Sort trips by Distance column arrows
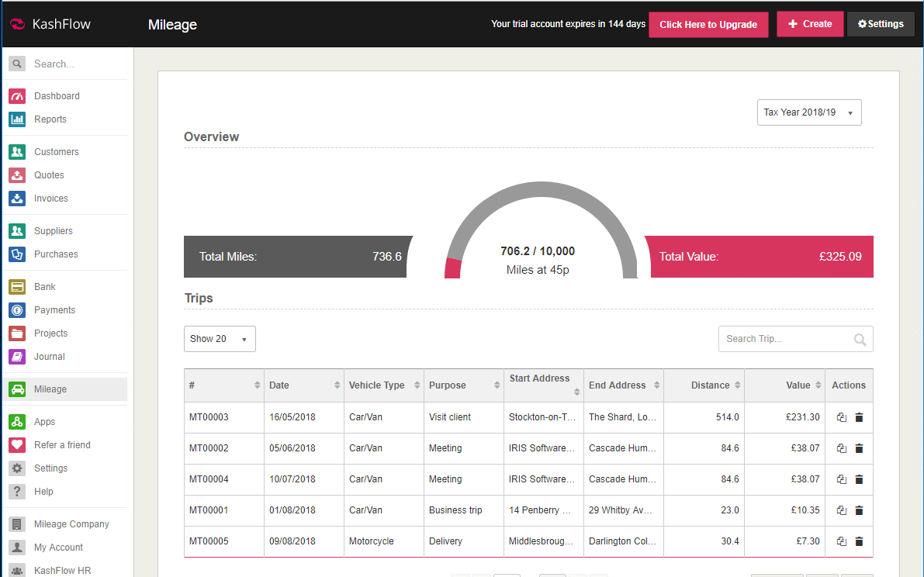The image size is (924, 577). click(x=738, y=385)
